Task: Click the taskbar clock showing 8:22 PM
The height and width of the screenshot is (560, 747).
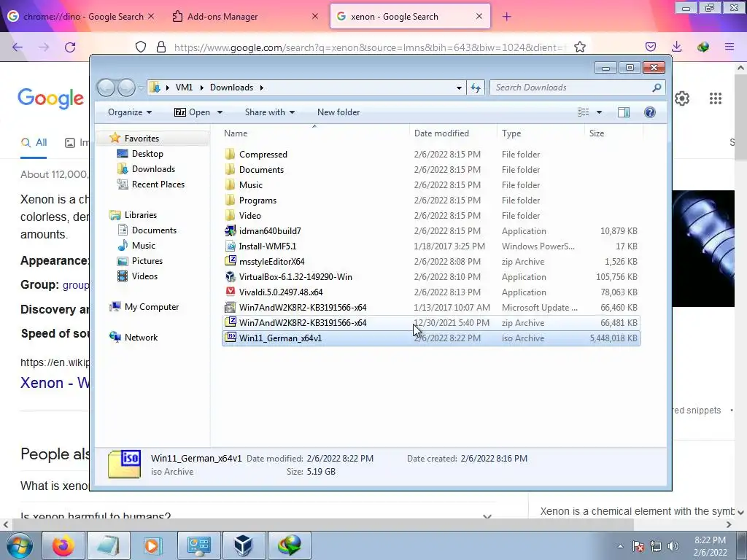Action: (x=710, y=546)
